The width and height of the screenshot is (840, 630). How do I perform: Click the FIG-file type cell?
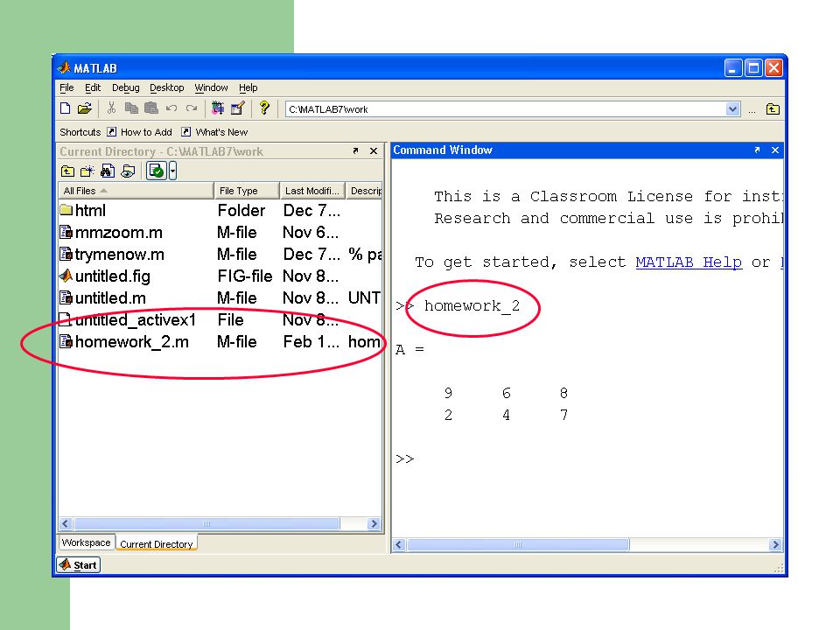[245, 276]
